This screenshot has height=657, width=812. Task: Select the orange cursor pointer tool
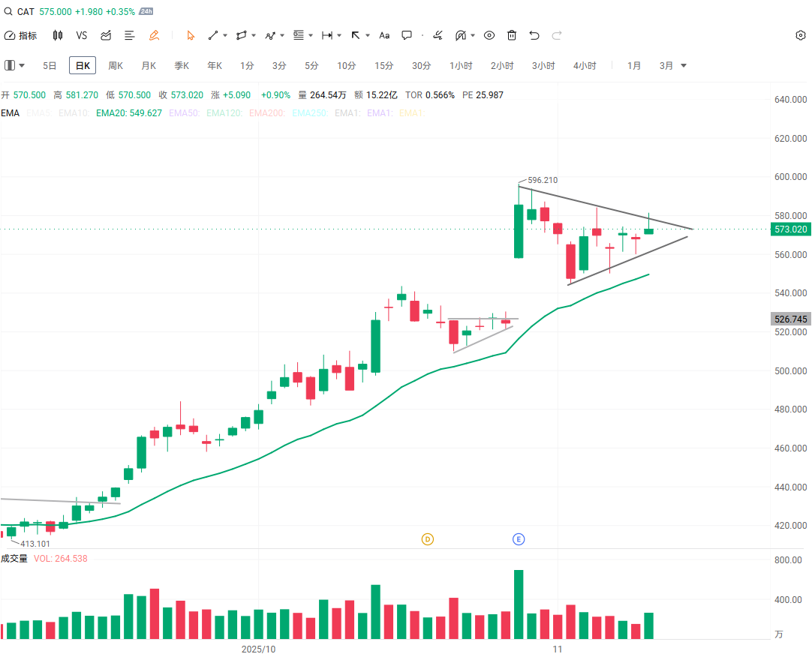coord(191,35)
